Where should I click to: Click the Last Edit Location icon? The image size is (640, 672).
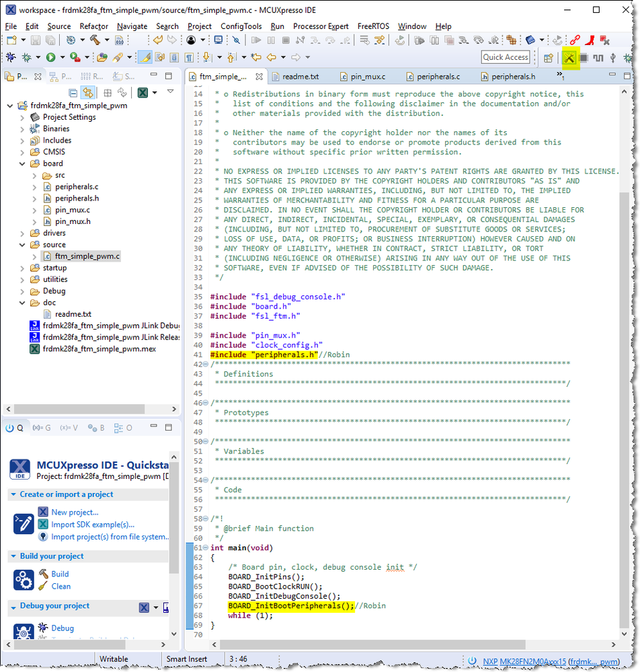coord(256,57)
